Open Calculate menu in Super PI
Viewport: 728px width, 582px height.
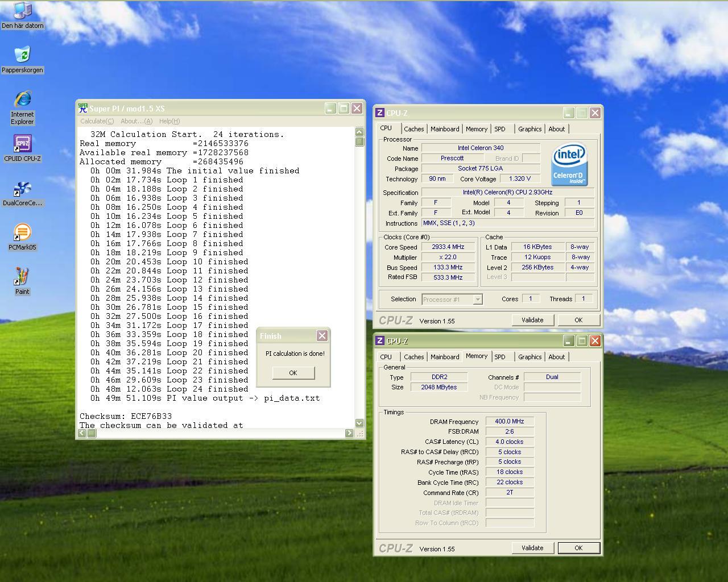coord(97,121)
